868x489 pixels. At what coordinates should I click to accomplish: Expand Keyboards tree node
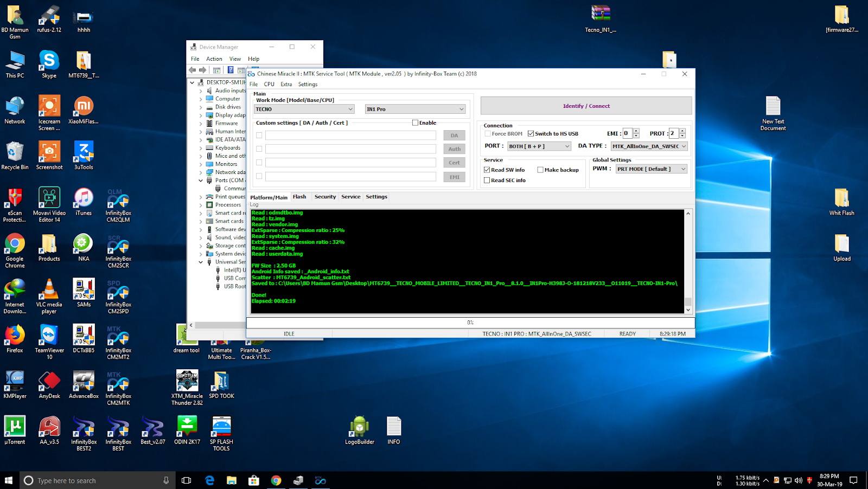[201, 147]
